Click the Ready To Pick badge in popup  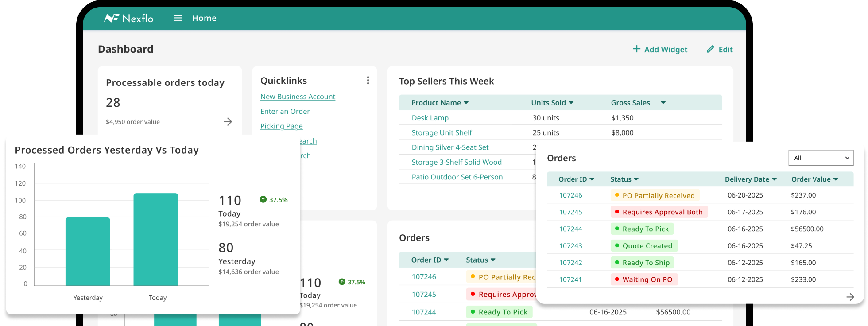[x=642, y=229]
